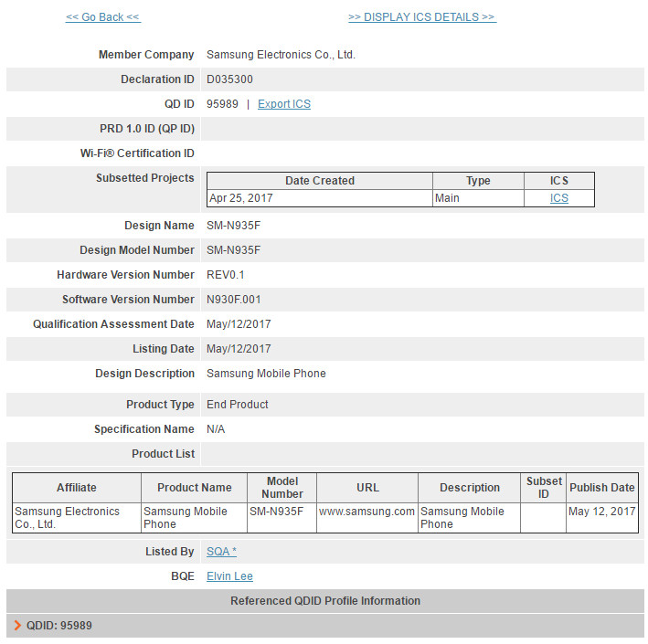Click the Date Created column header
The image size is (648, 644).
pyautogui.click(x=320, y=181)
